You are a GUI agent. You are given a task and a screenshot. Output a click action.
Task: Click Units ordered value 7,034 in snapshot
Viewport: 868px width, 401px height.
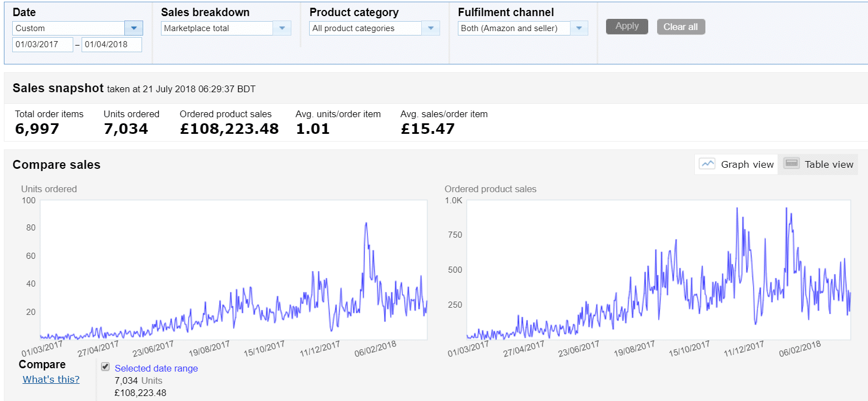pos(126,129)
